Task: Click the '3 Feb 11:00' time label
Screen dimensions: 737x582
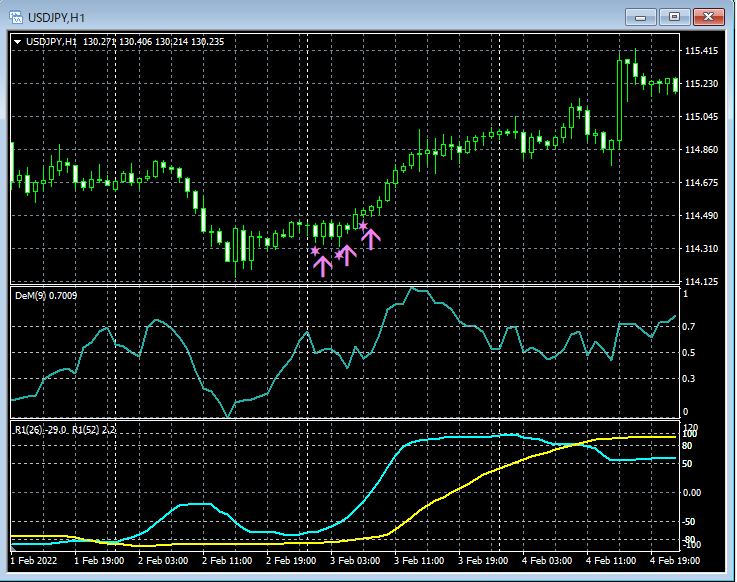Action: (418, 561)
